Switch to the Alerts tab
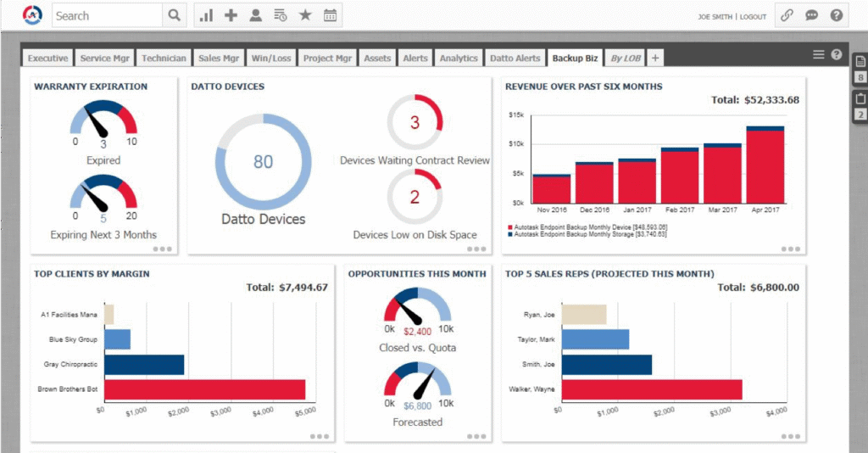Image resolution: width=868 pixels, height=453 pixels. [415, 59]
